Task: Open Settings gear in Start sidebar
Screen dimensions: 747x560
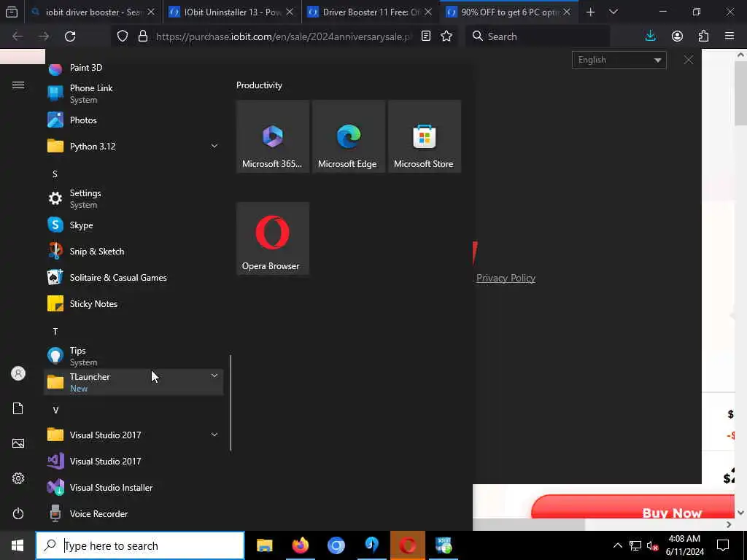Action: (18, 478)
